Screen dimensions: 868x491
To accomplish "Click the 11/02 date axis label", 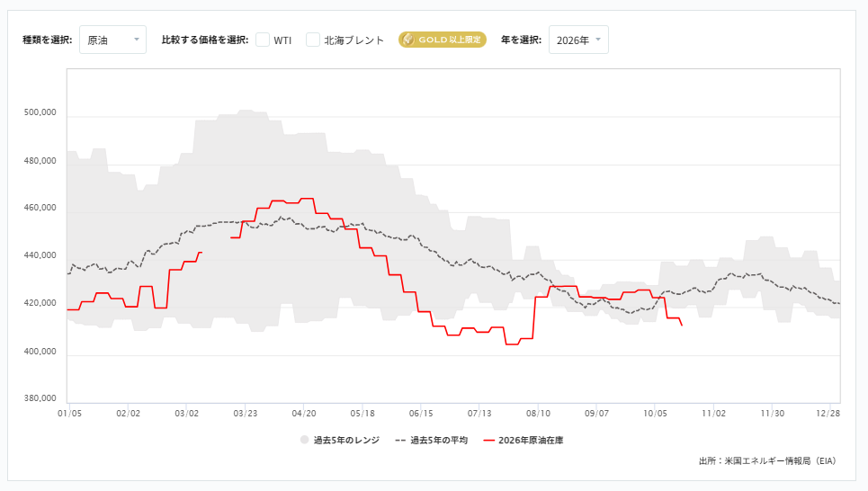I will 713,414.
